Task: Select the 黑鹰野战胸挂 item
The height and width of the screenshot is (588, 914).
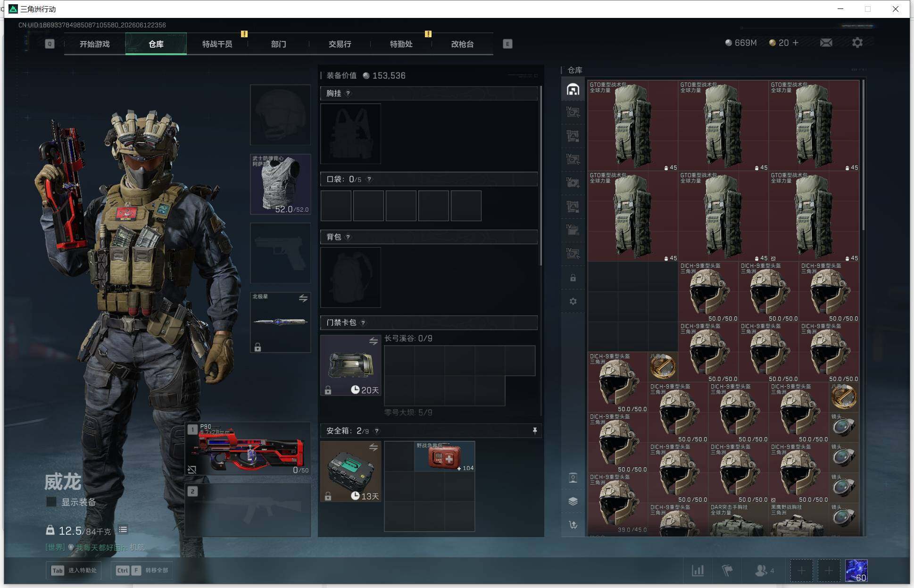Action: 799,520
